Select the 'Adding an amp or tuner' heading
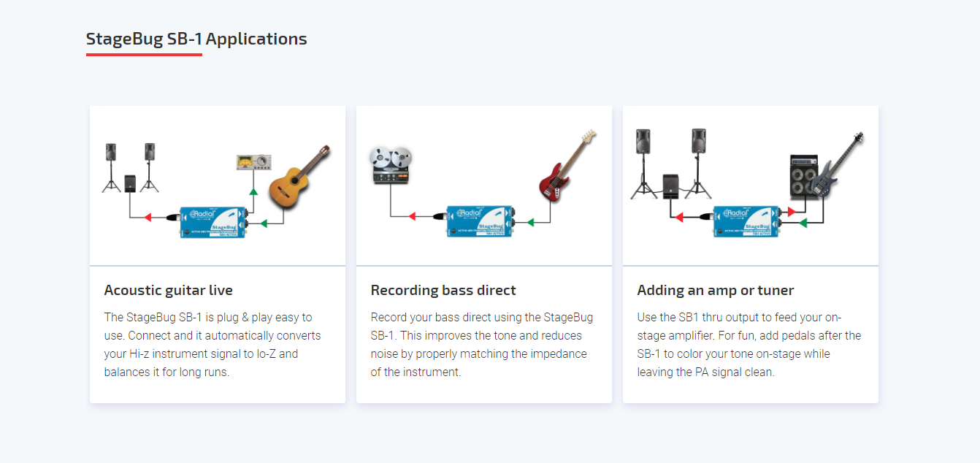This screenshot has height=463, width=980. (716, 290)
